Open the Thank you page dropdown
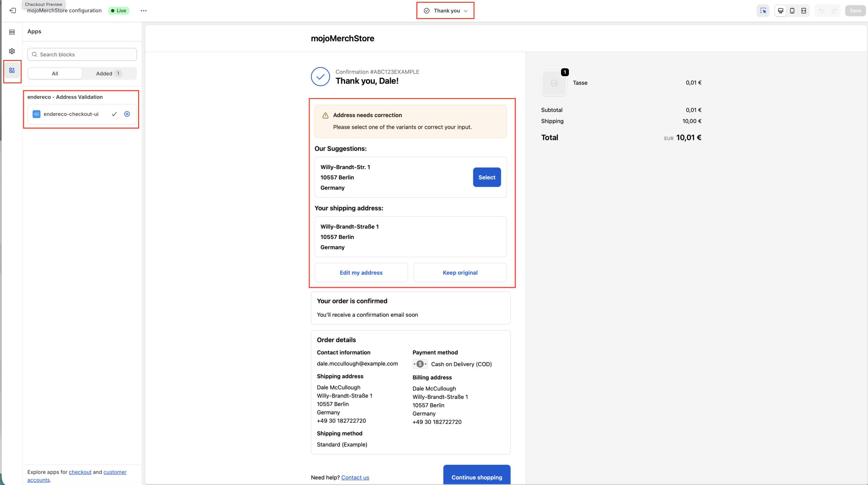The width and height of the screenshot is (868, 485). 445,11
